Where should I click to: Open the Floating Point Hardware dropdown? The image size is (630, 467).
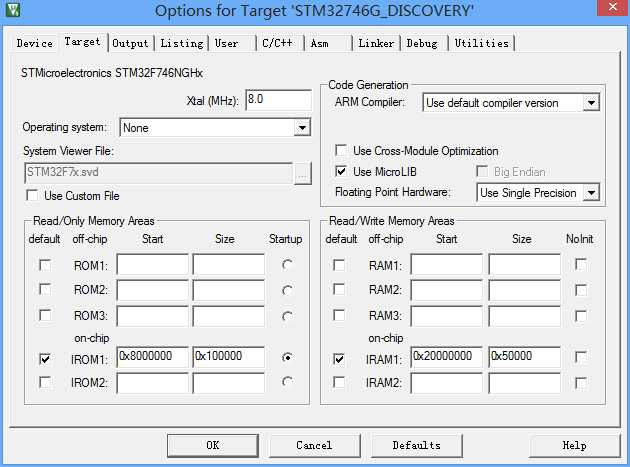(x=538, y=193)
